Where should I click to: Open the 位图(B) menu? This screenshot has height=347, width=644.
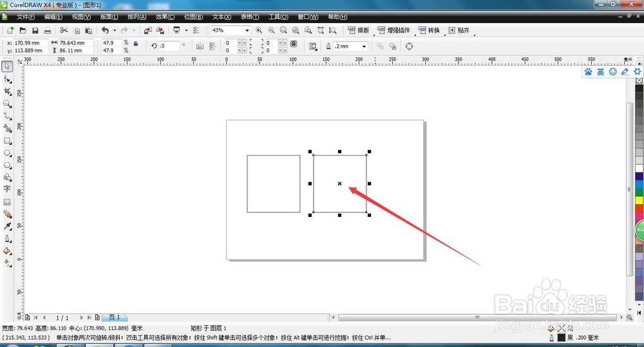tap(193, 17)
